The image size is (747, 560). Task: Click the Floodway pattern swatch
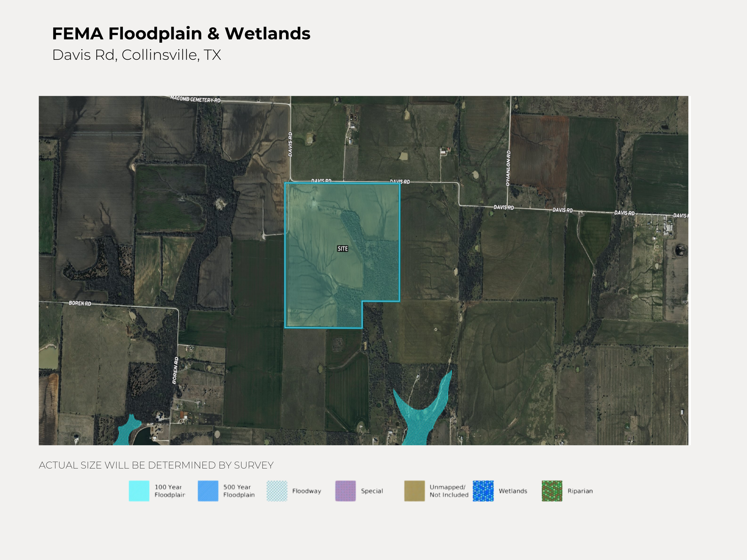click(x=277, y=491)
